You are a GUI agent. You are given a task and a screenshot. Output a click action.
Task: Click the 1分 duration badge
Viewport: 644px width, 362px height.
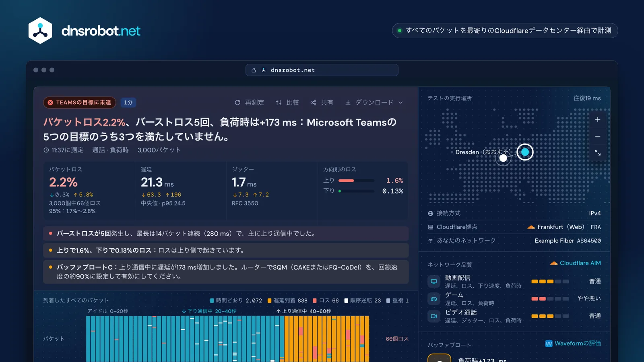click(128, 103)
